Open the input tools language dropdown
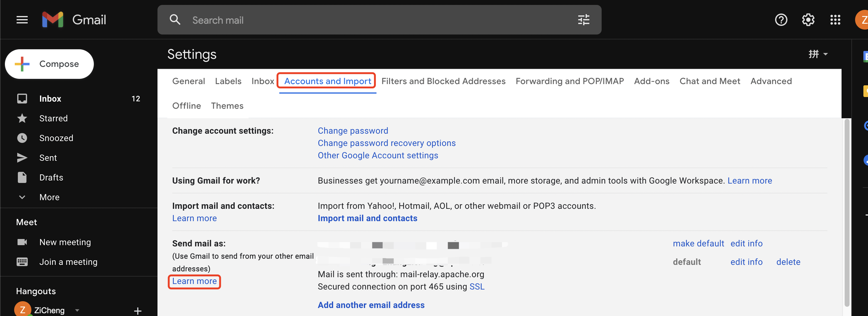The image size is (868, 316). [818, 54]
